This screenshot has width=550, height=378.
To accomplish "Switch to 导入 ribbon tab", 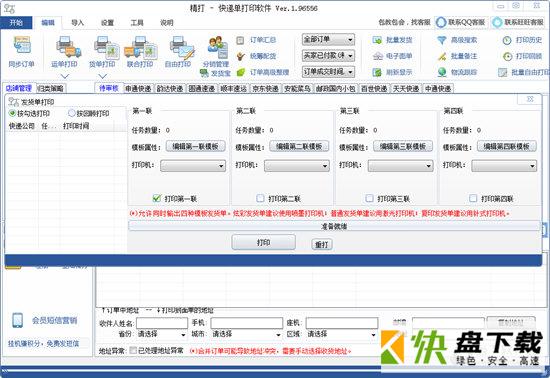I will click(x=78, y=23).
